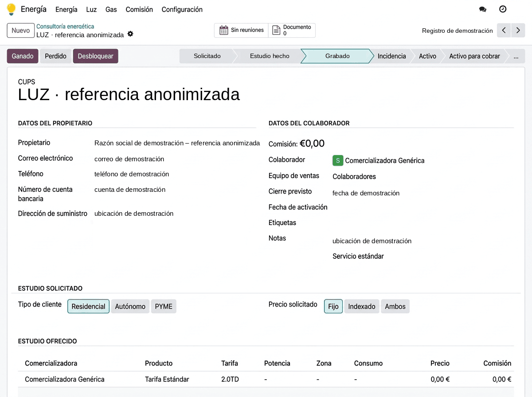Viewport: 532px width, 397px height.
Task: Sort by Producto column header
Action: (159, 363)
